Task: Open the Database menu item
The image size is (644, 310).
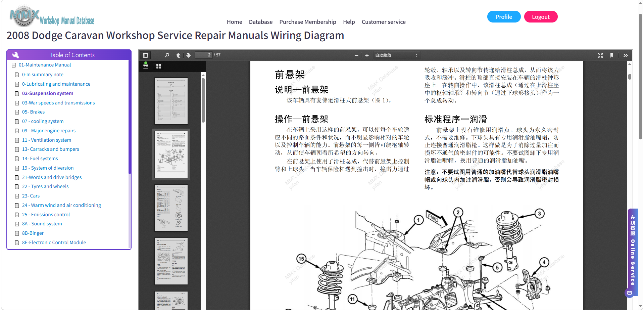Action: point(261,22)
